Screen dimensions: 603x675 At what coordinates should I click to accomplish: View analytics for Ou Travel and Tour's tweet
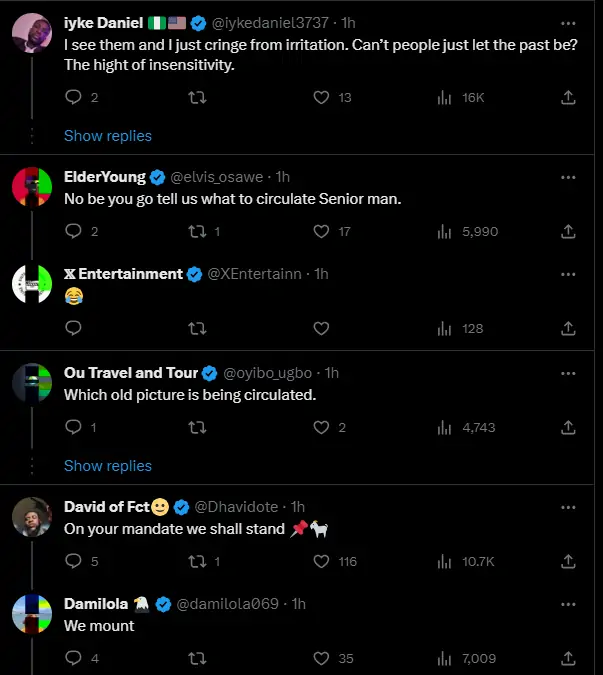click(x=445, y=427)
